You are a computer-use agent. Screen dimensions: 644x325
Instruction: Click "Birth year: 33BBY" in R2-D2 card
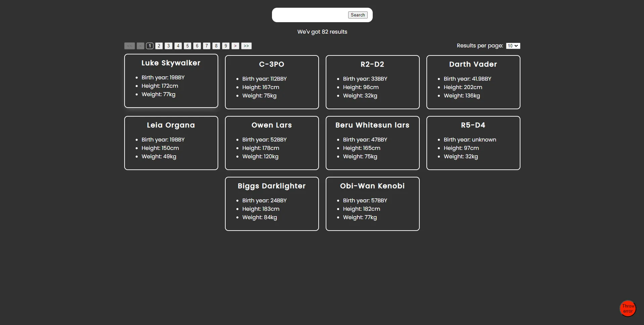click(x=365, y=79)
